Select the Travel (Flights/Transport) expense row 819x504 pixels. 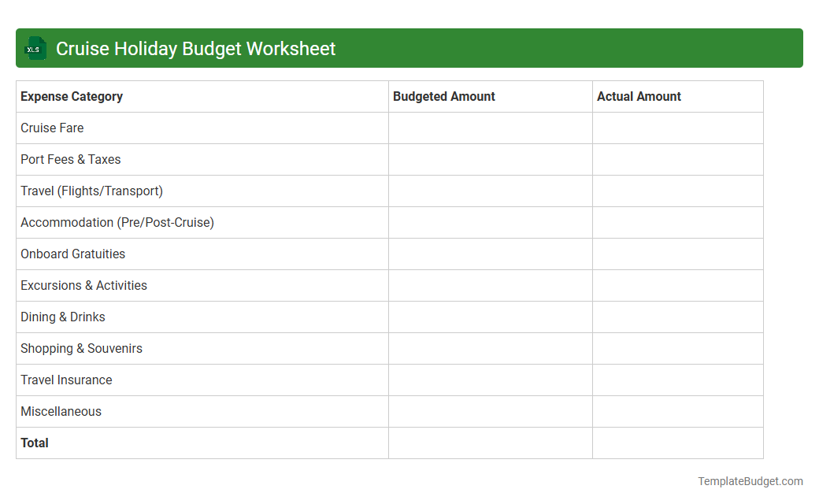point(91,191)
